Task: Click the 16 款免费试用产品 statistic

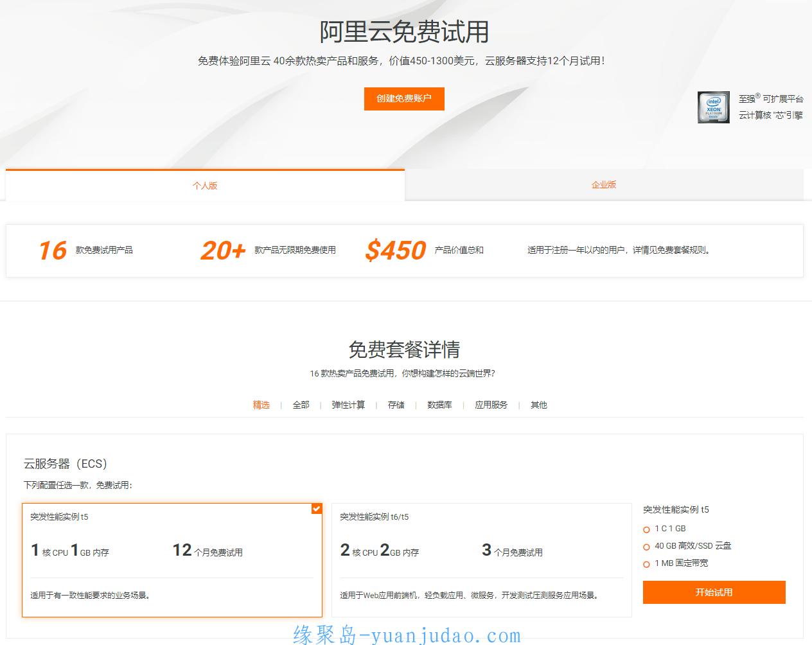Action: (85, 251)
